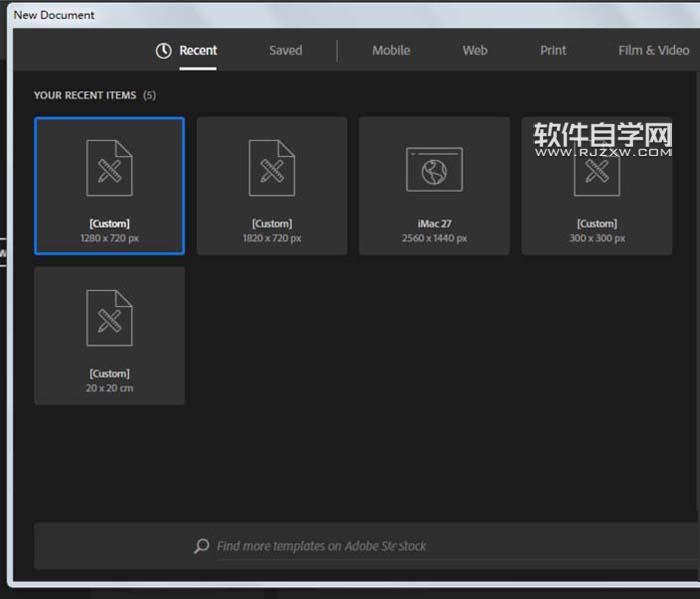The image size is (700, 599).
Task: Click the globe browser icon on iMac 27
Action: 434,170
